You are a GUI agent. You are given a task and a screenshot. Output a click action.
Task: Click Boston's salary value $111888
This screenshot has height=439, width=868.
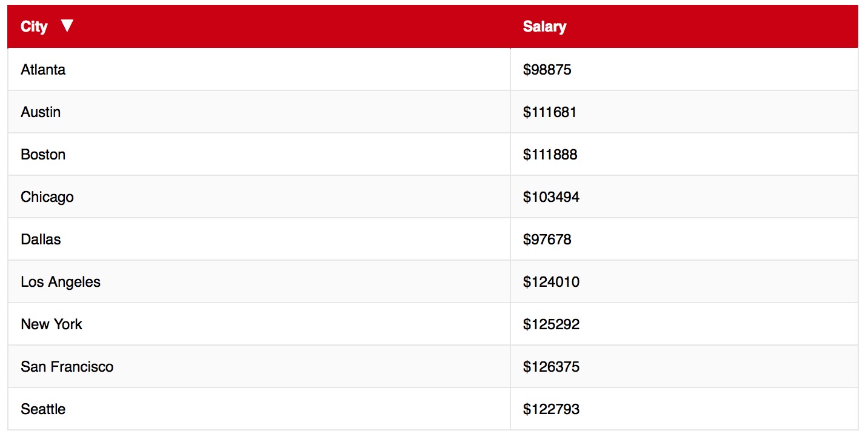click(x=550, y=155)
